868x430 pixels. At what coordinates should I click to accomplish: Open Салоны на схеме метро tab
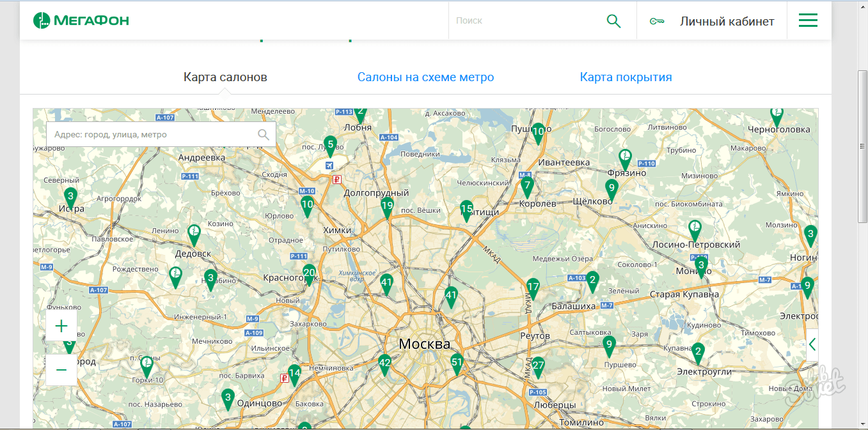click(425, 77)
